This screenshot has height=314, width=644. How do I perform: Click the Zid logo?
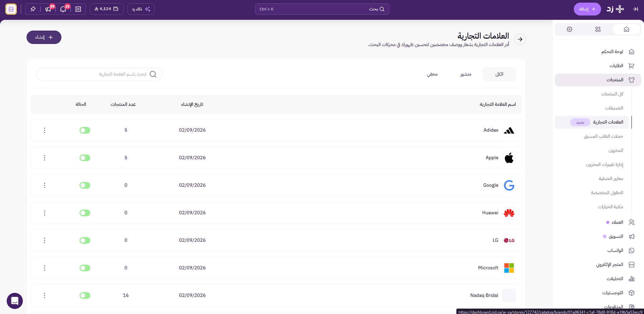click(615, 9)
